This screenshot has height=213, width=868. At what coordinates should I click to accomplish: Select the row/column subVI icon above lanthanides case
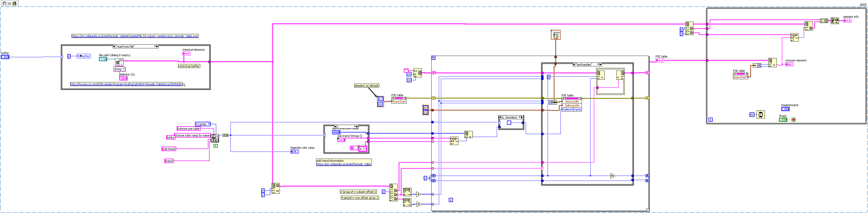(x=556, y=34)
